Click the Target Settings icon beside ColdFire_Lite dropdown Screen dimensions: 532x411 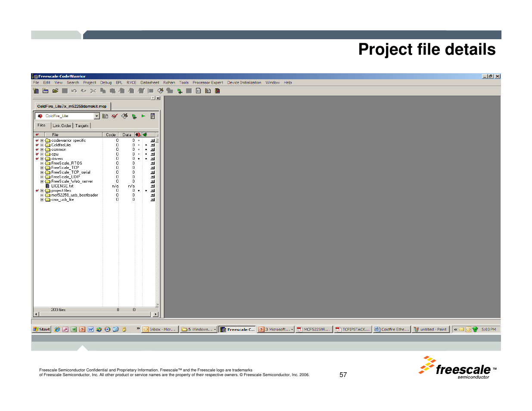105,116
